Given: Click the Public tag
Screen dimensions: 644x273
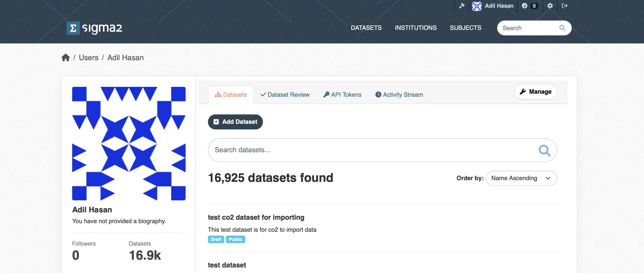Looking at the screenshot, I should pyautogui.click(x=235, y=239).
